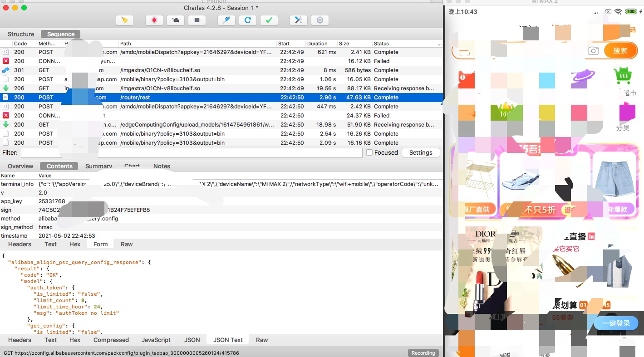Show the response JSON Text tab

[x=228, y=340]
